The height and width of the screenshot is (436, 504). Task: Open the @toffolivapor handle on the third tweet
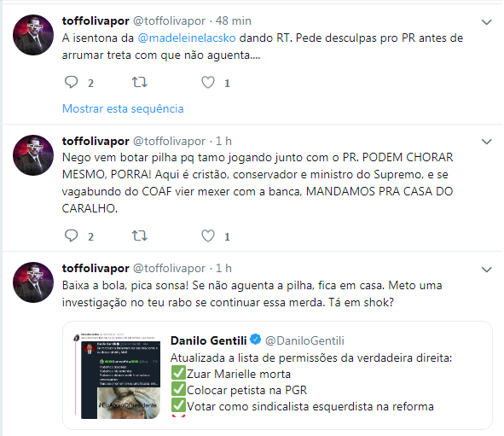(169, 268)
